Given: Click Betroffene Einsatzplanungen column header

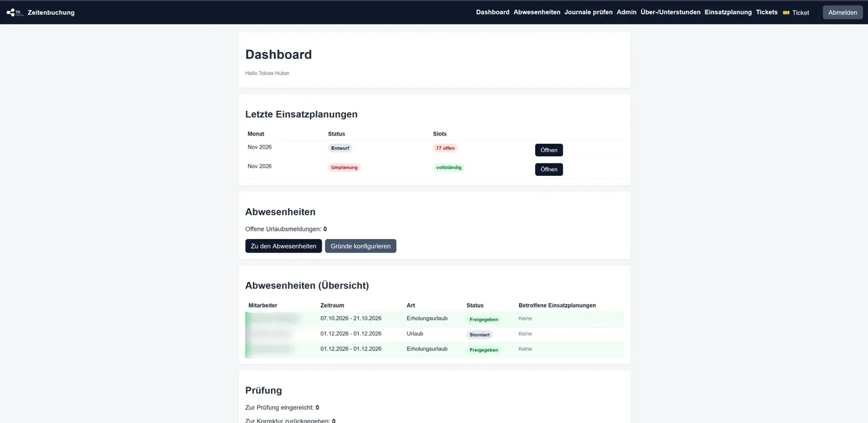Looking at the screenshot, I should pos(557,305).
